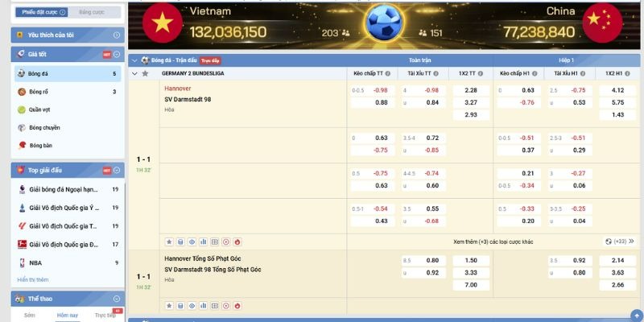
Task: Click the Bóng bàn table tennis icon
Action: [x=21, y=146]
